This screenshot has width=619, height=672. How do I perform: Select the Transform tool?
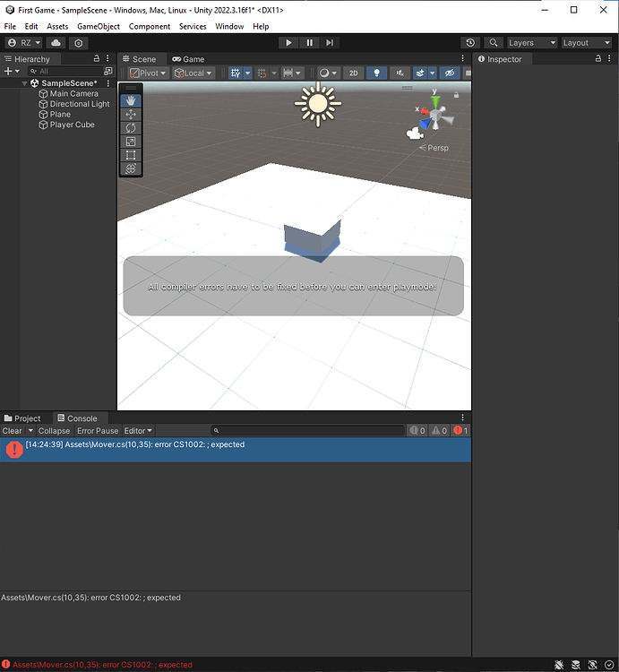(x=131, y=168)
